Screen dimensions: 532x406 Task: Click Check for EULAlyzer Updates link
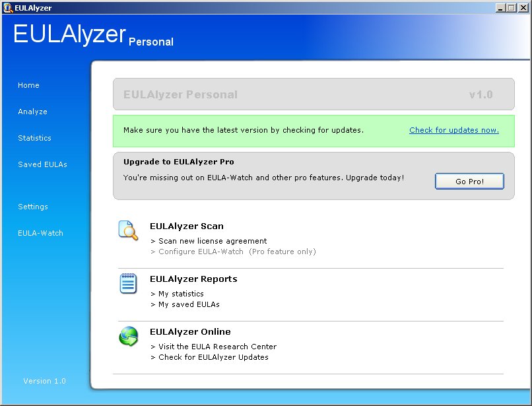point(213,357)
